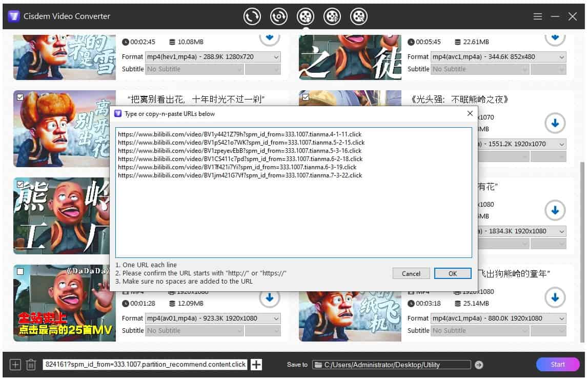Expand format dropdown showing 288.9K 1280x720

213,56
